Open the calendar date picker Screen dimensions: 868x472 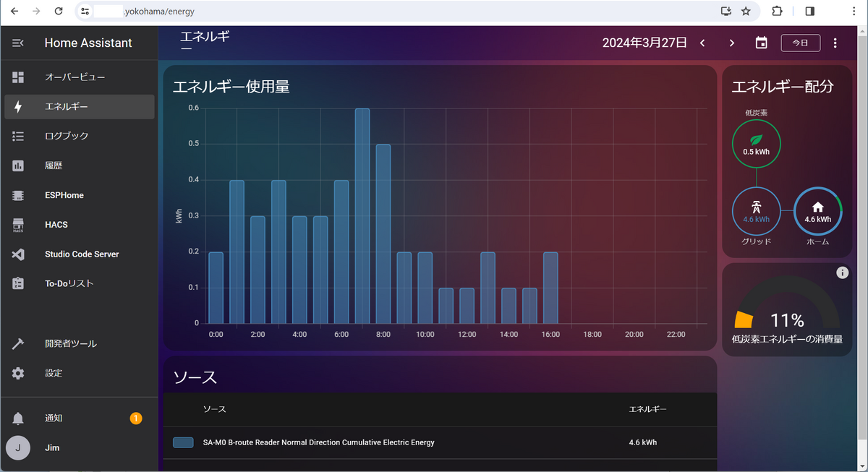761,43
